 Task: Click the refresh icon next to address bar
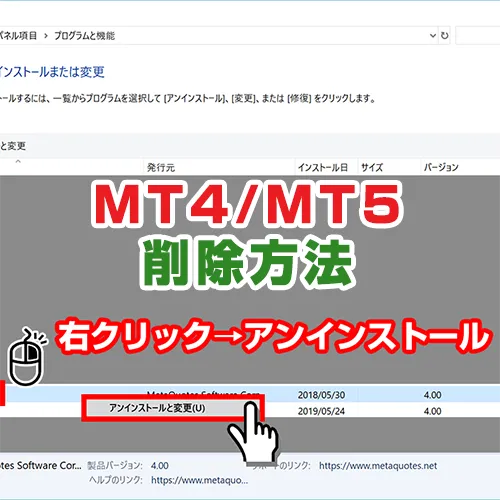coord(444,35)
